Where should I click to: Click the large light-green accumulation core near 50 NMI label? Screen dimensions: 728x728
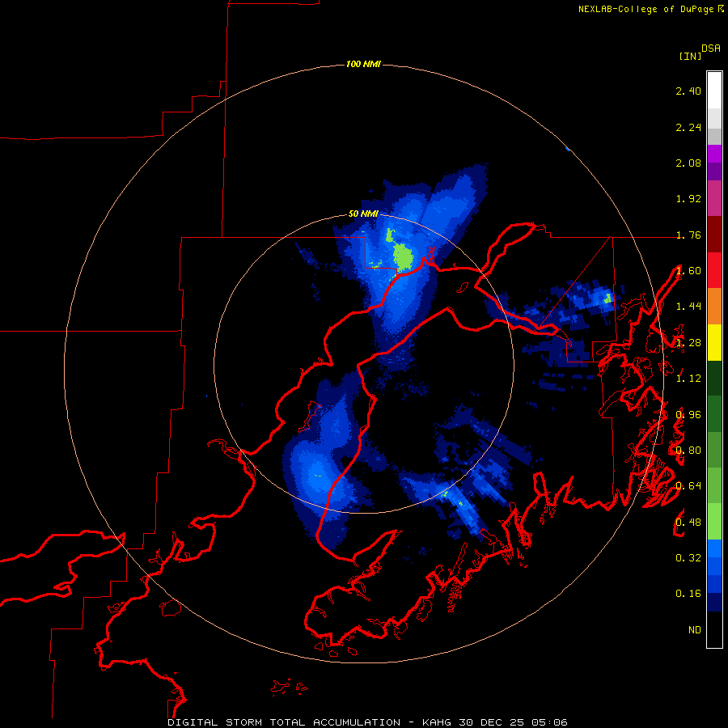coord(403,257)
